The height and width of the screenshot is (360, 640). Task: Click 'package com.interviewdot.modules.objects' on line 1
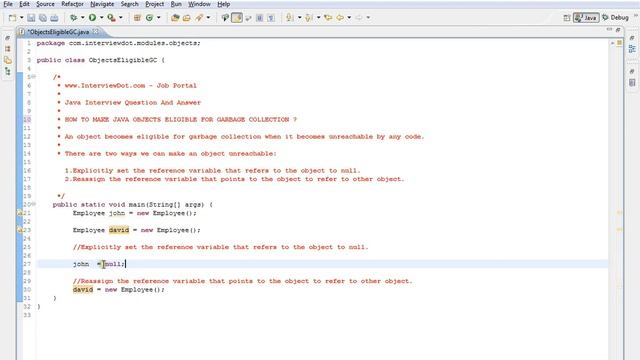(x=118, y=43)
